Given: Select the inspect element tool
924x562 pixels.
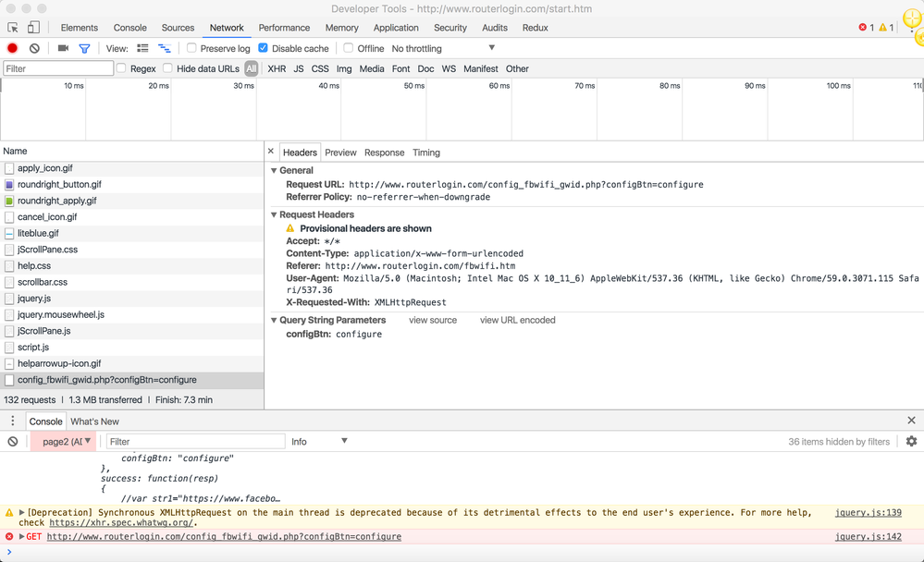Looking at the screenshot, I should tap(14, 28).
